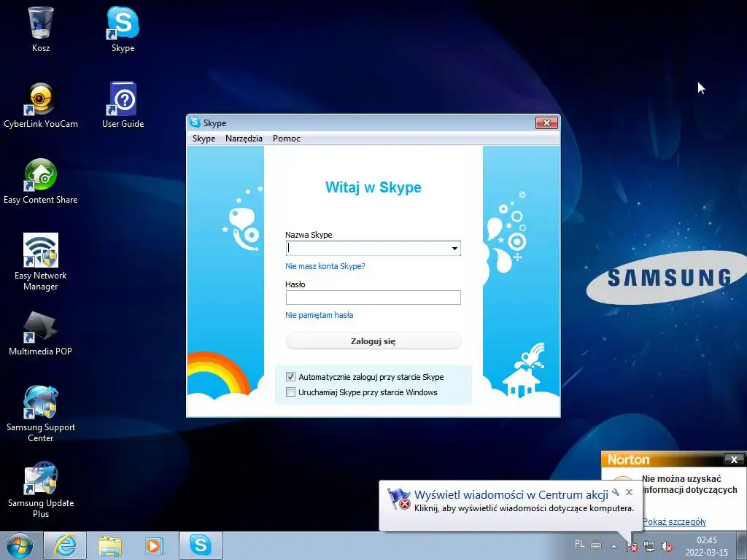Select the User Guide desktop icon

click(123, 105)
